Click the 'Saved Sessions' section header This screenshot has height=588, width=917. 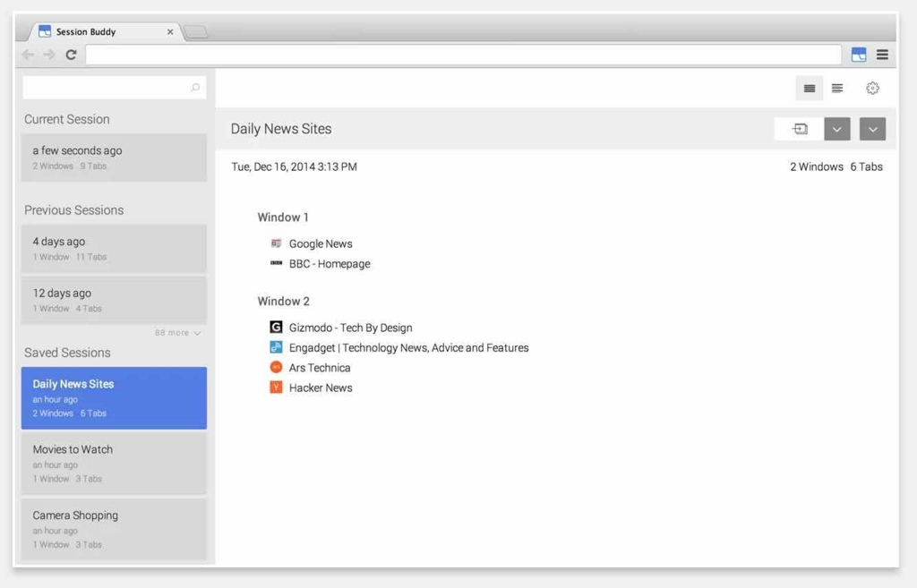(x=67, y=353)
